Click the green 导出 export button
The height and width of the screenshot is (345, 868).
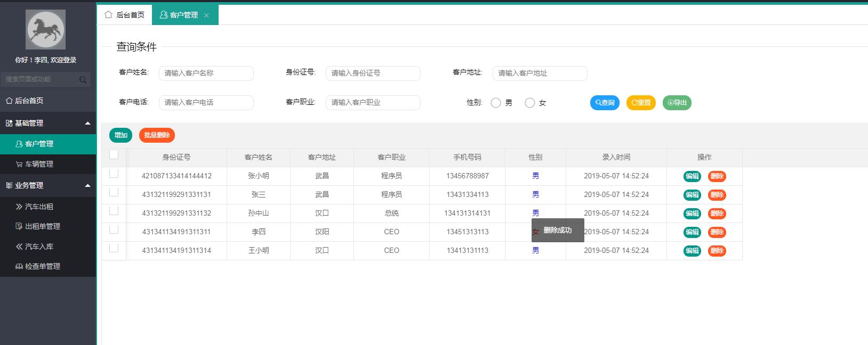(x=677, y=103)
